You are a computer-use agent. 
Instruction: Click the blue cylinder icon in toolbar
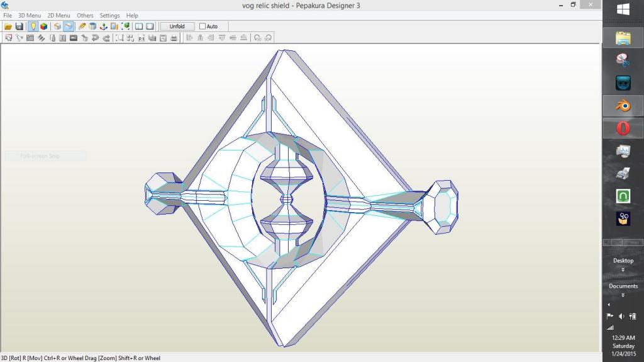[x=92, y=26]
